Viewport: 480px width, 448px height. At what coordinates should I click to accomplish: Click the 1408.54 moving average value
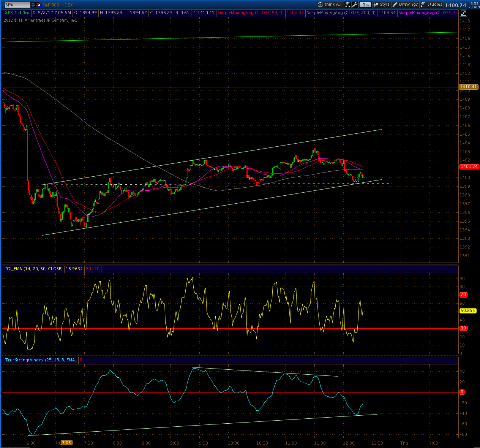387,13
